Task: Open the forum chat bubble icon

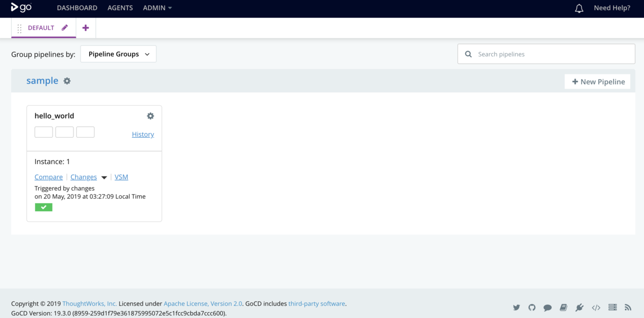Action: tap(547, 308)
